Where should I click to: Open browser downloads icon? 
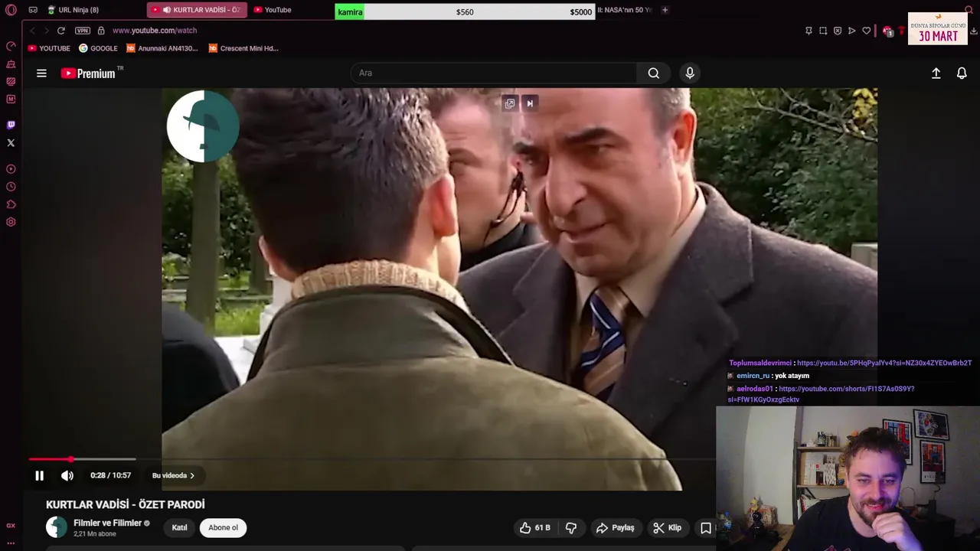[x=974, y=31]
